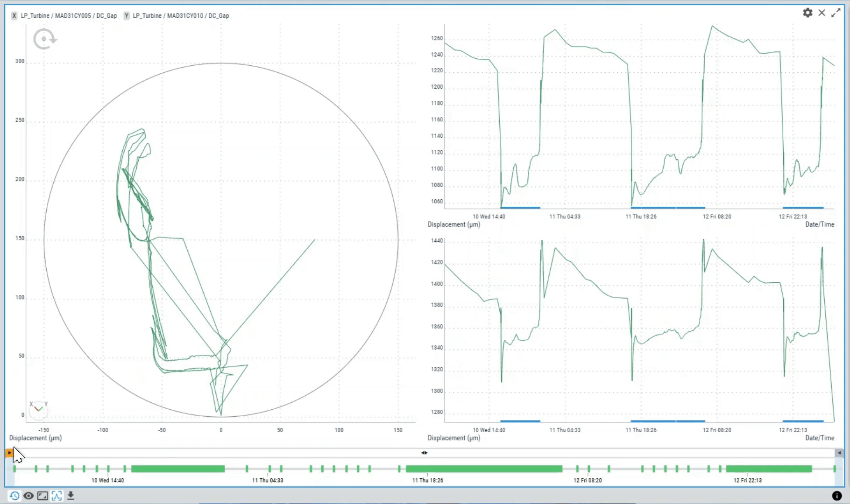Toggle visibility with the eye icon
The width and height of the screenshot is (850, 504).
(x=28, y=496)
